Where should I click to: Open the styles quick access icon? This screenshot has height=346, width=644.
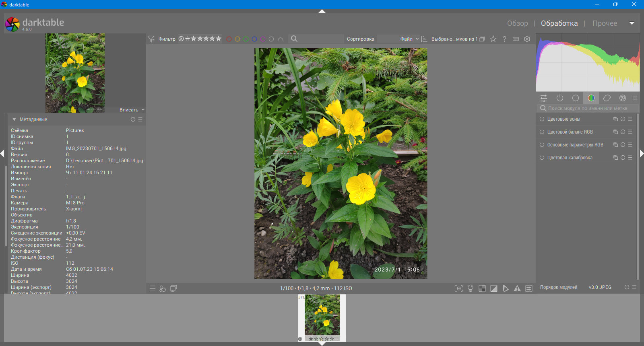163,288
